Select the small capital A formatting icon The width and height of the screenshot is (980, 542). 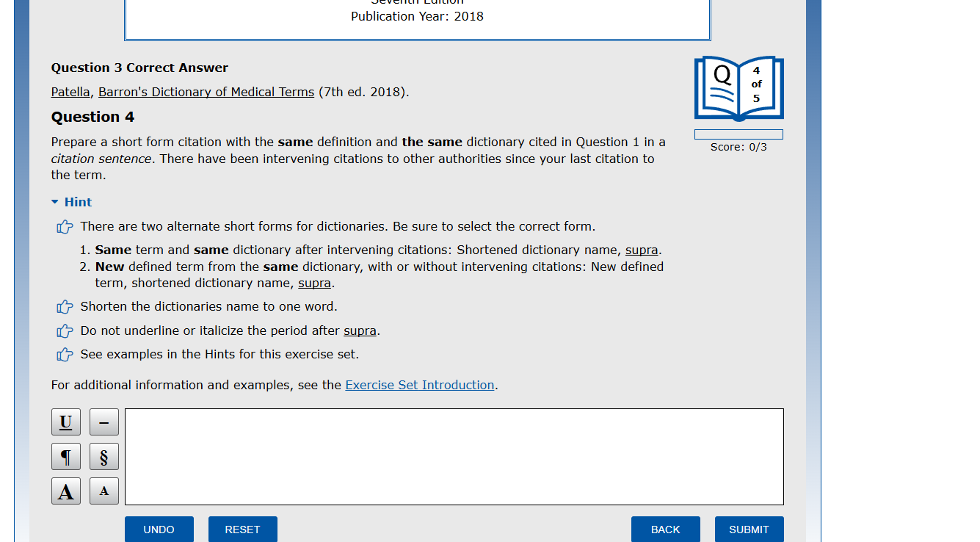pos(104,491)
